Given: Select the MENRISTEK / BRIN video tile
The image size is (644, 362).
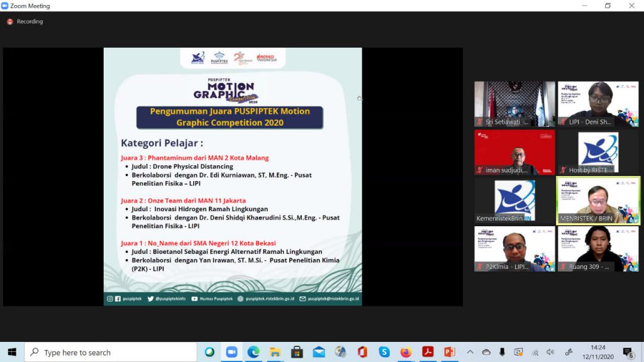Looking at the screenshot, I should click(x=597, y=200).
